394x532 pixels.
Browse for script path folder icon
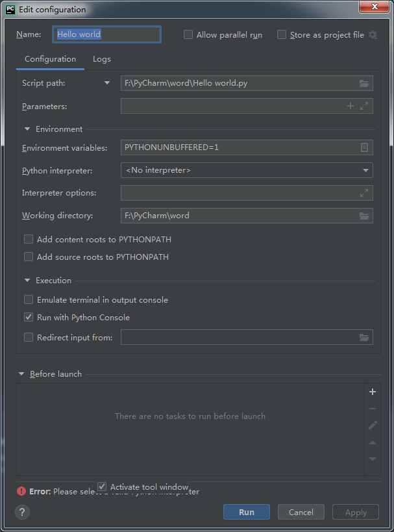[x=364, y=83]
